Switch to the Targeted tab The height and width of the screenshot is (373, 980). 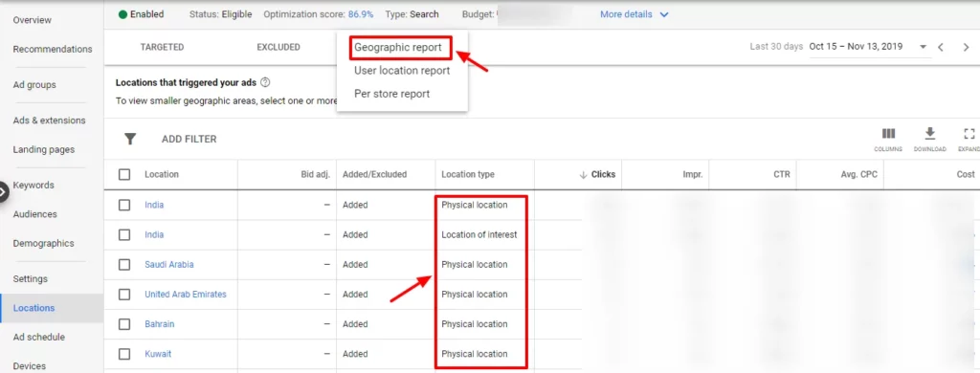(162, 47)
